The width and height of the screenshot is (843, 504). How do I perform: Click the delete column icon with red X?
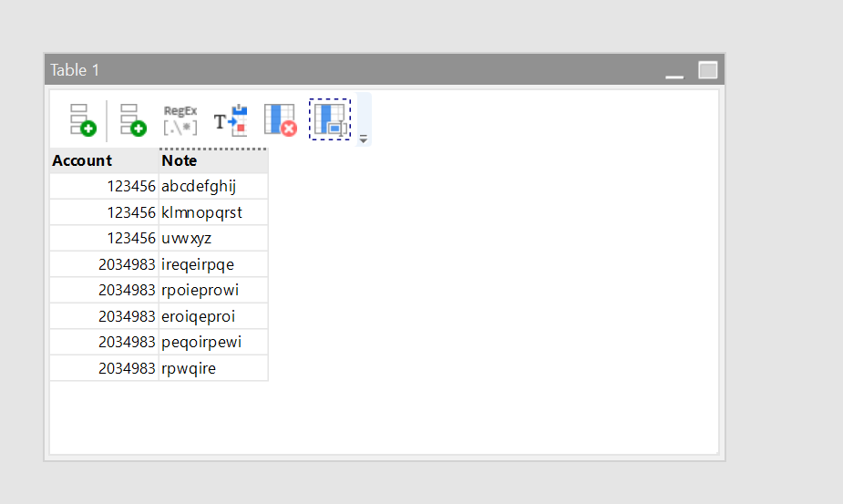[280, 119]
